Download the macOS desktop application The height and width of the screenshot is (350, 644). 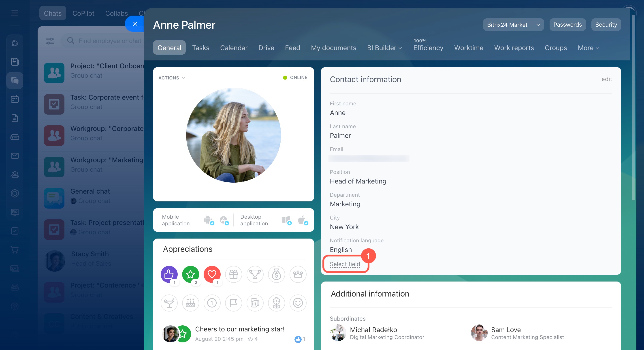point(303,220)
